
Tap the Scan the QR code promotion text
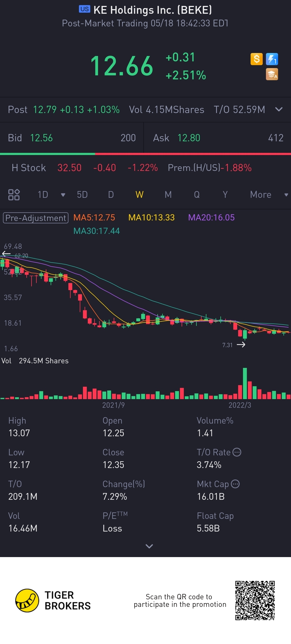(180, 600)
